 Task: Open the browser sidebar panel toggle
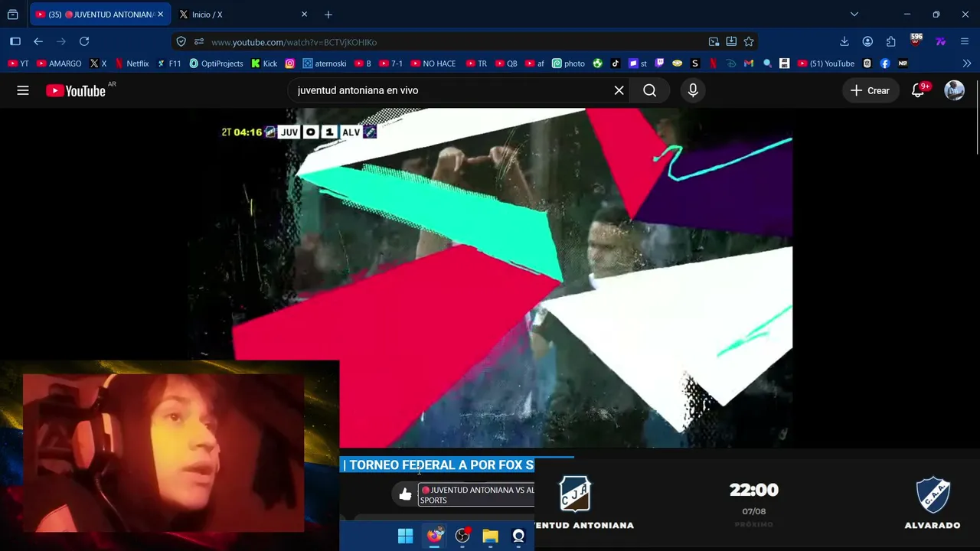click(x=15, y=41)
